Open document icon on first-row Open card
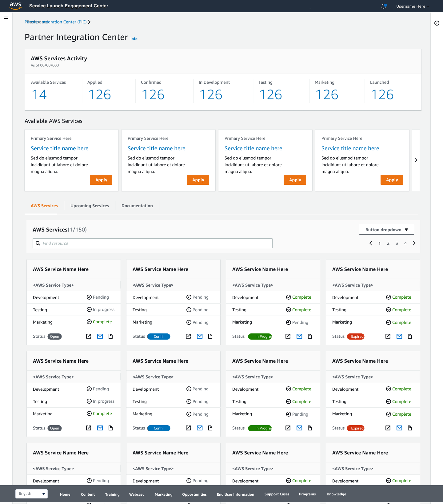Viewport: 443px width, 504px height. tap(110, 336)
